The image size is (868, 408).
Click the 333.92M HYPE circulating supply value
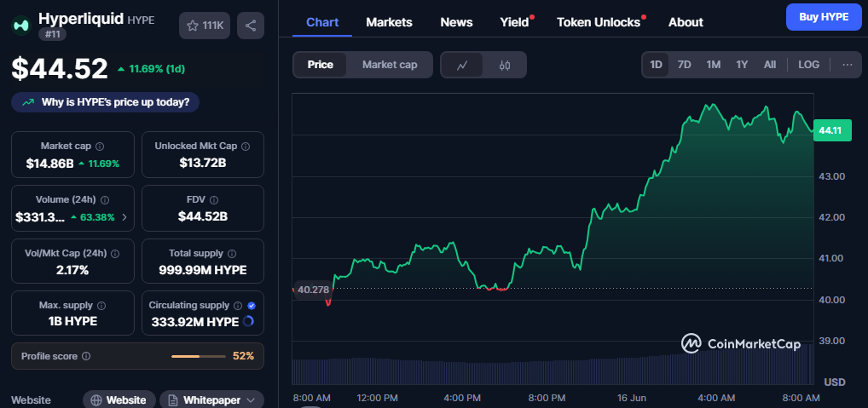coord(195,322)
